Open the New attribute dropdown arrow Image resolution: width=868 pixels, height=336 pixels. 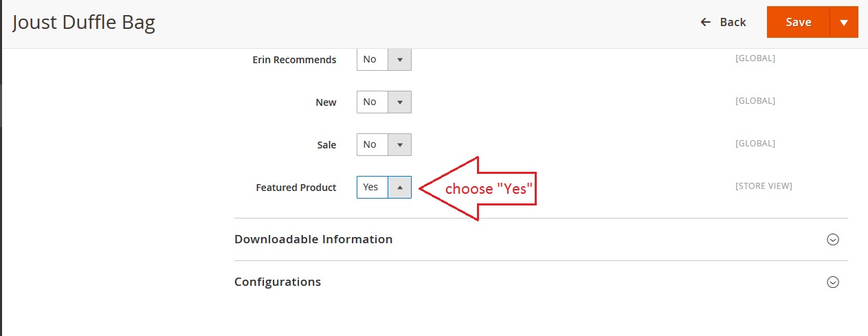tap(399, 102)
